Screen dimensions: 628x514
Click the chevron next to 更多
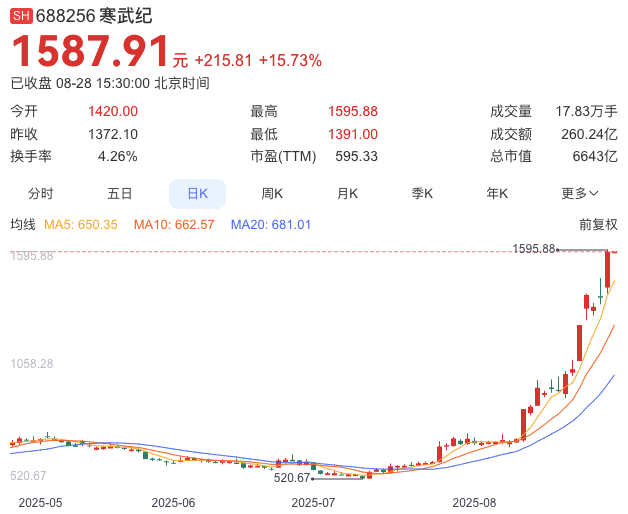(x=594, y=194)
